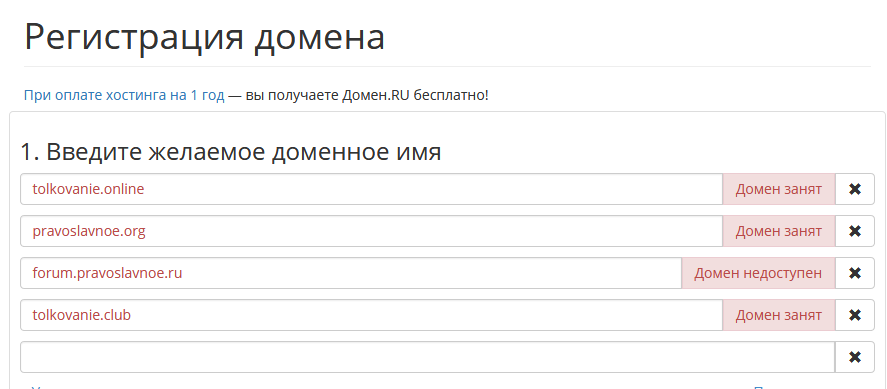Open the link about paying hosting for 1 year
The width and height of the screenshot is (887, 389).
pos(124,95)
